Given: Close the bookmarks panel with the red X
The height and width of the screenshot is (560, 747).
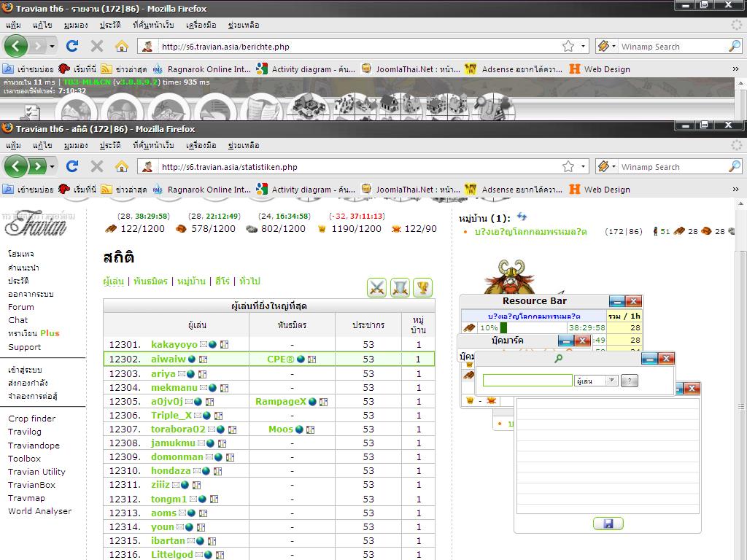Looking at the screenshot, I should (582, 341).
